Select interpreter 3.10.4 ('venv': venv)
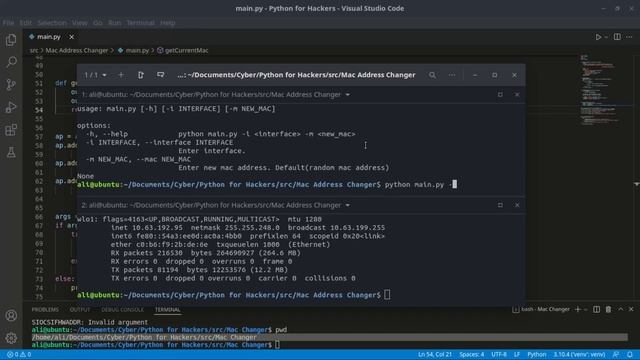Viewport: 640px width, 360px height. (x=579, y=355)
